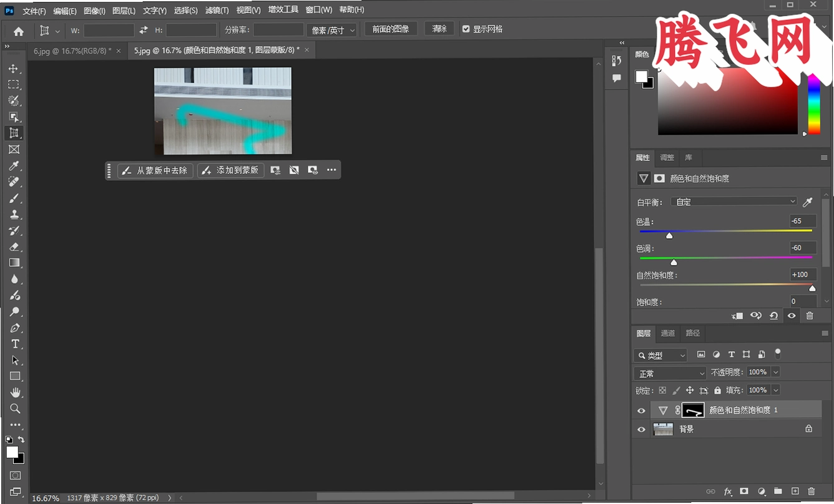This screenshot has height=504, width=834.
Task: Click the white balance eyedropper in Properties
Action: pos(808,202)
